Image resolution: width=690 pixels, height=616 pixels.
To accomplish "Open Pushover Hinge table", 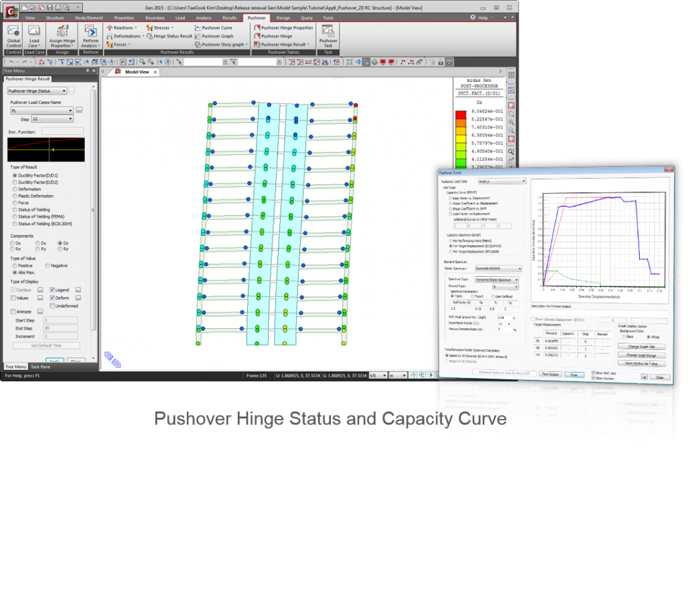I will coord(273,36).
